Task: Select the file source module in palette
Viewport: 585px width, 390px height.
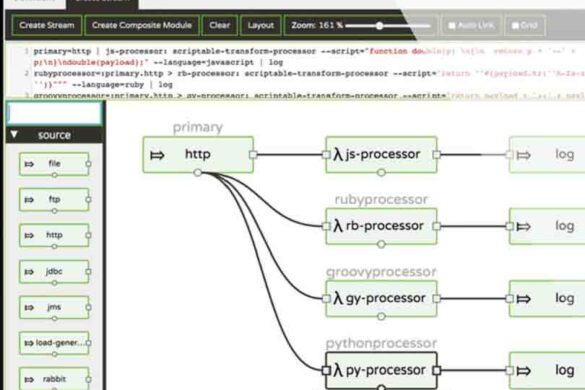Action: click(x=54, y=163)
